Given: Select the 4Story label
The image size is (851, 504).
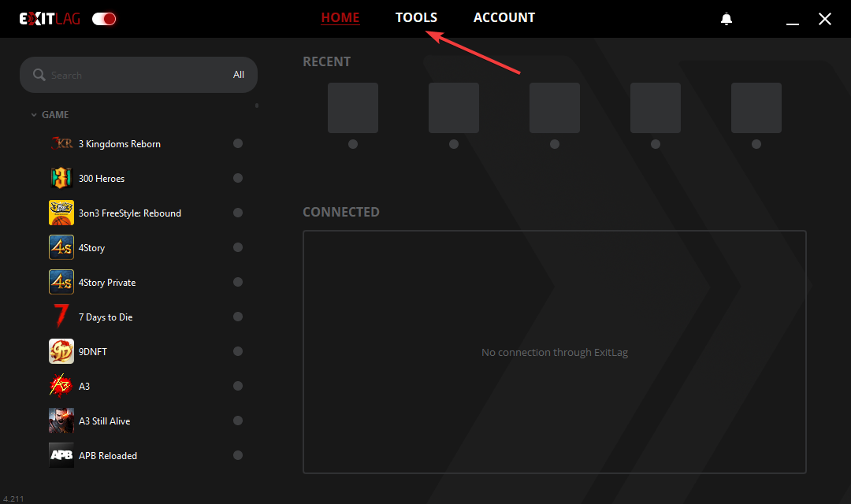Looking at the screenshot, I should [x=91, y=248].
